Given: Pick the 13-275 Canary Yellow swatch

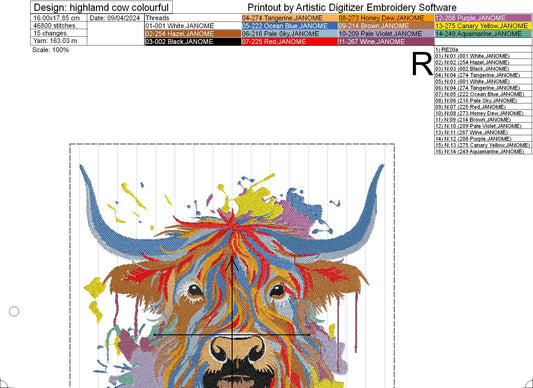Looking at the screenshot, I should tap(483, 26).
